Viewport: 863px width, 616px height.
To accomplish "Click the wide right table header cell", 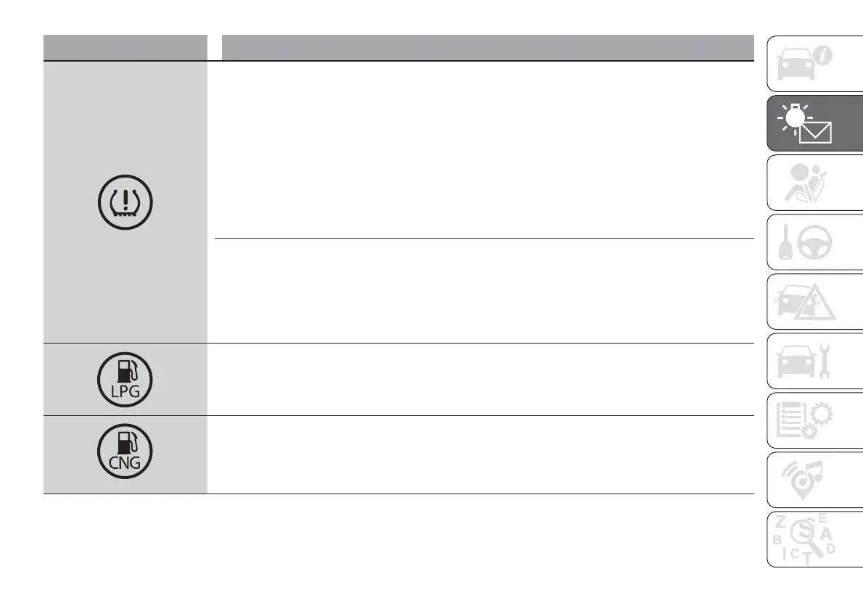I will tap(486, 47).
